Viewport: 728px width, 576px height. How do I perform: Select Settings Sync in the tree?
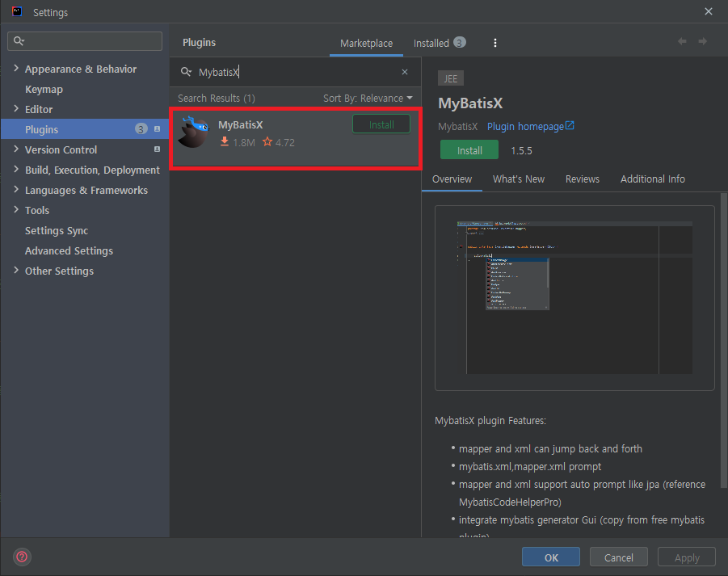tap(57, 230)
